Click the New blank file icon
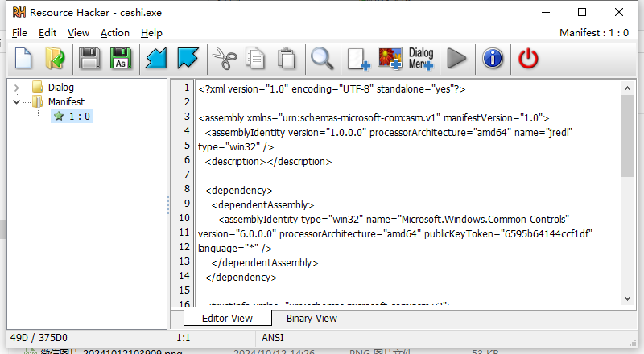 point(24,58)
